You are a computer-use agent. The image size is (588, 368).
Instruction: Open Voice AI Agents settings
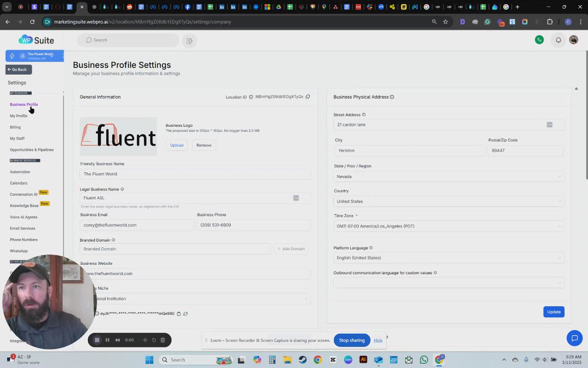(x=23, y=217)
